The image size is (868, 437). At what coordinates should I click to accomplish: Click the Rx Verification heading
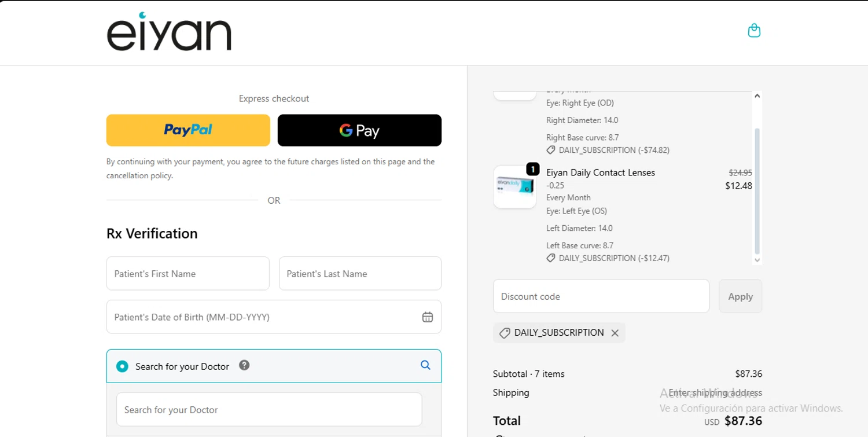click(152, 233)
